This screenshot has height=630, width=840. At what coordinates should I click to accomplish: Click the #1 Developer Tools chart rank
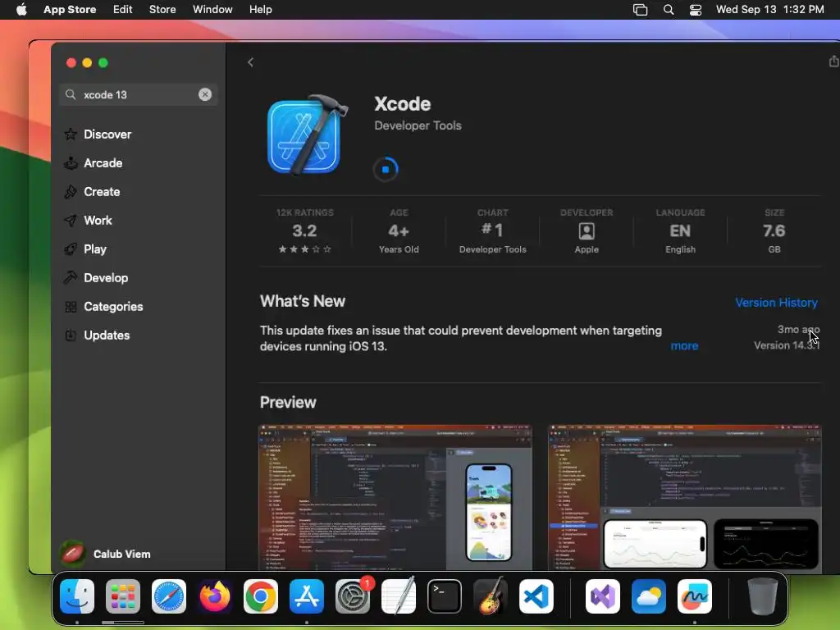click(492, 231)
